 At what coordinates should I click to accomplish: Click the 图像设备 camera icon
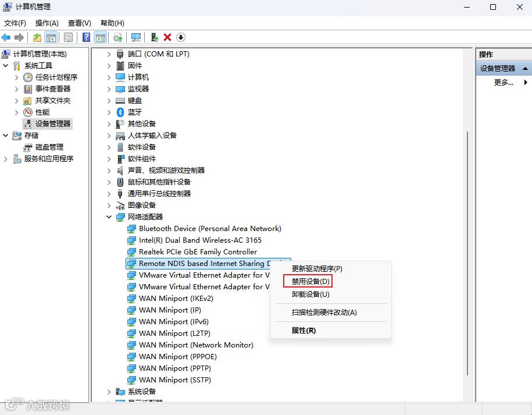(120, 205)
